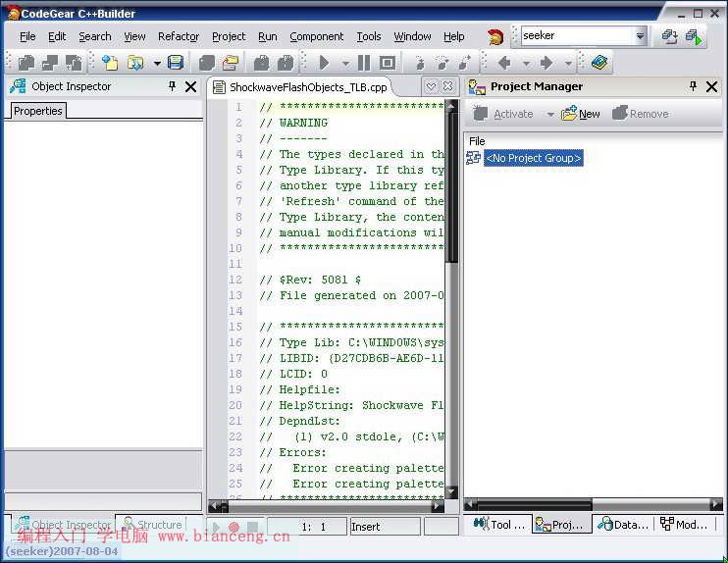The height and width of the screenshot is (563, 728).
Task: Click the Run until return debug icon
Action: pyautogui.click(x=464, y=63)
